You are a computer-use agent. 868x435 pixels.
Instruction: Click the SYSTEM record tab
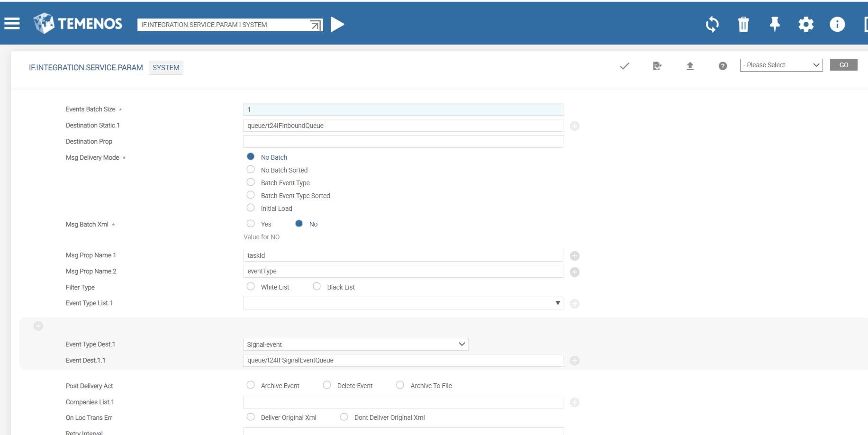pyautogui.click(x=166, y=68)
